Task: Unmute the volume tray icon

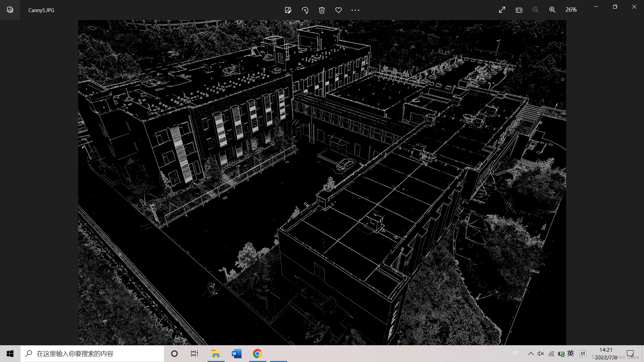Action: coord(541,354)
